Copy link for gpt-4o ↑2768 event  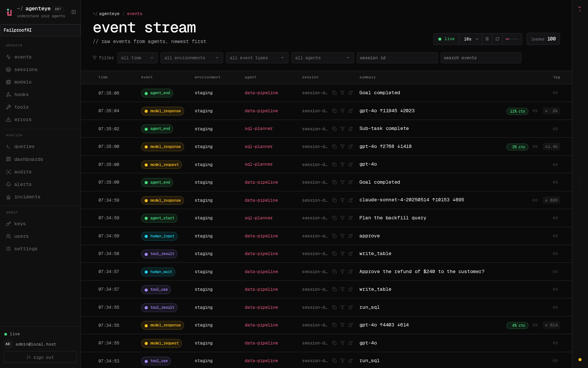click(x=535, y=146)
